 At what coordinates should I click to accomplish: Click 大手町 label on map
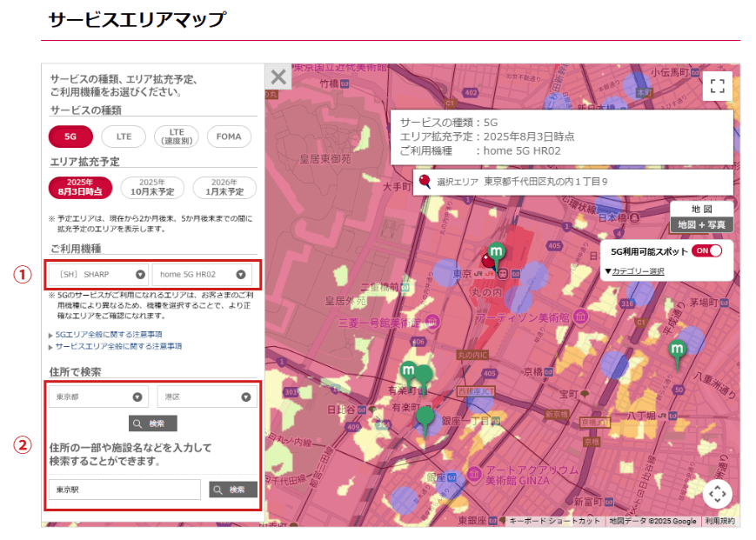tap(398, 186)
